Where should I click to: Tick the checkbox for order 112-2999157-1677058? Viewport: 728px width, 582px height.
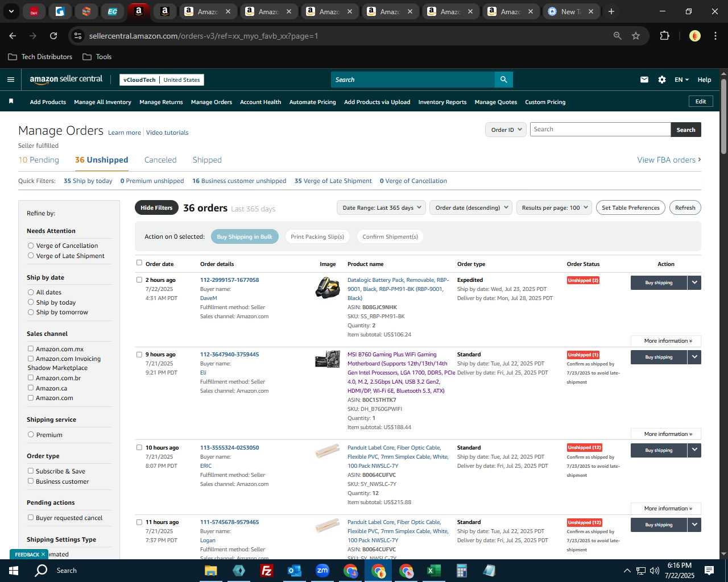pyautogui.click(x=139, y=280)
